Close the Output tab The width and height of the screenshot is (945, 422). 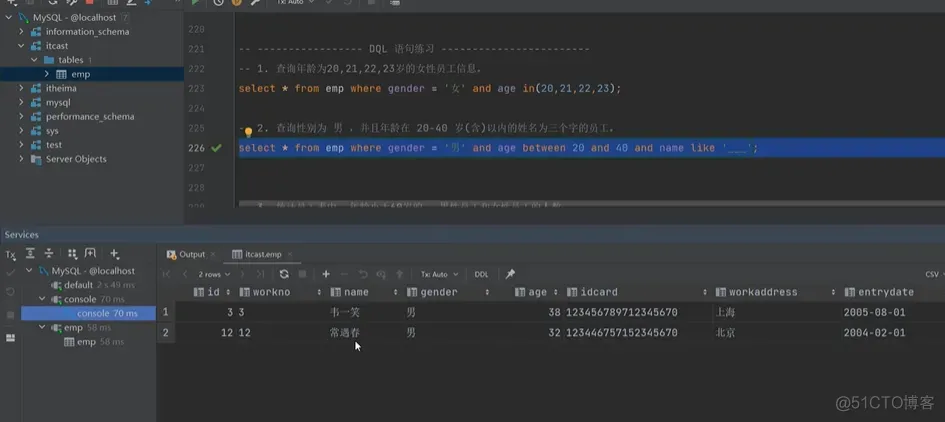pos(213,254)
